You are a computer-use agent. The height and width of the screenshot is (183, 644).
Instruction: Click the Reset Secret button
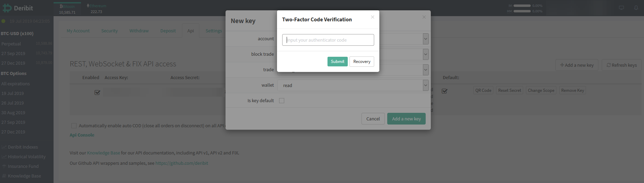click(509, 90)
